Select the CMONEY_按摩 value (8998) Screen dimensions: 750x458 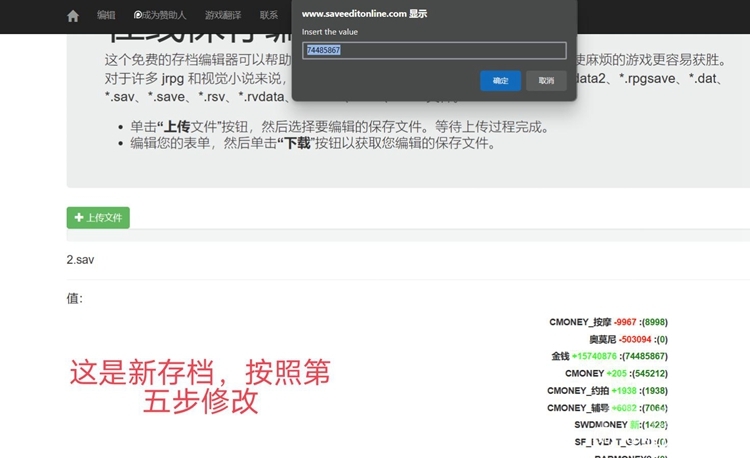655,322
